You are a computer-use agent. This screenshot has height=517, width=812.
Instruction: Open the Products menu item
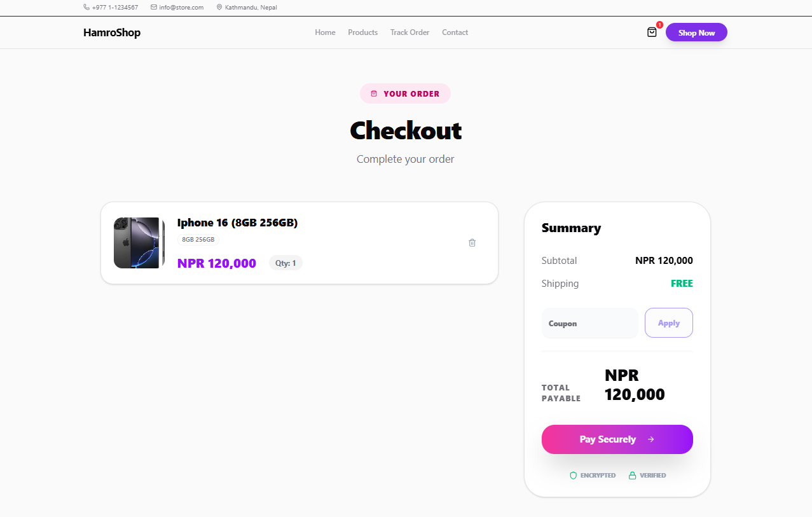point(362,32)
